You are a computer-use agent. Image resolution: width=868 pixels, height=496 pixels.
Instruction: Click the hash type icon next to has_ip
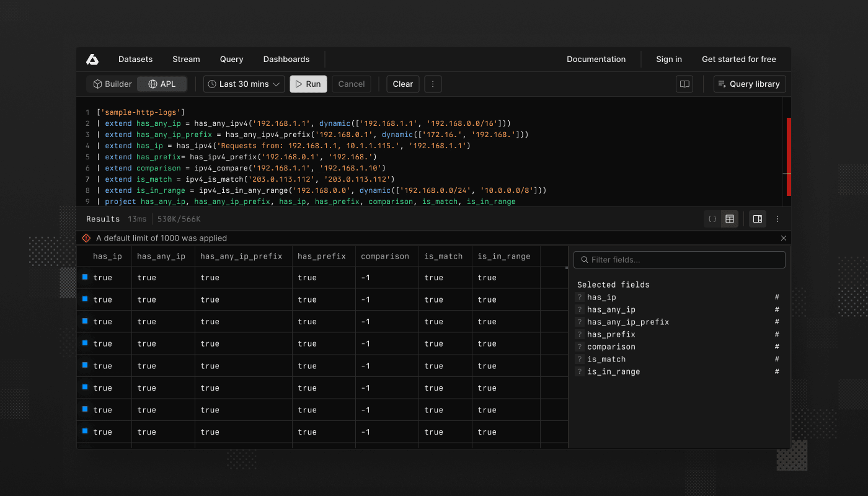point(777,297)
